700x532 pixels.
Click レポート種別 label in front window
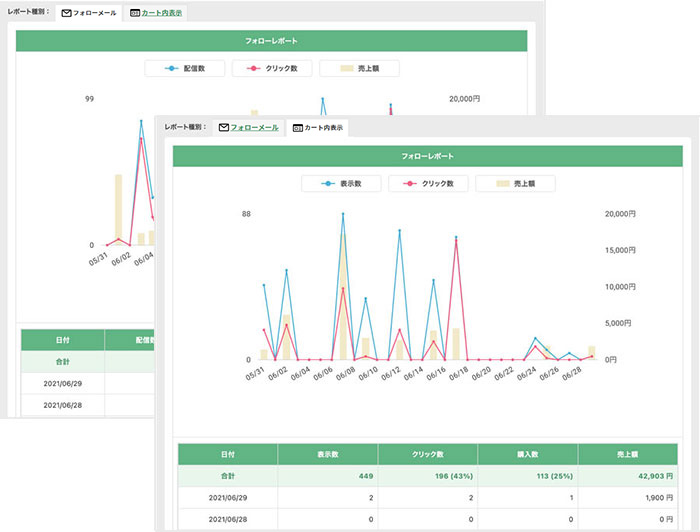click(x=185, y=127)
